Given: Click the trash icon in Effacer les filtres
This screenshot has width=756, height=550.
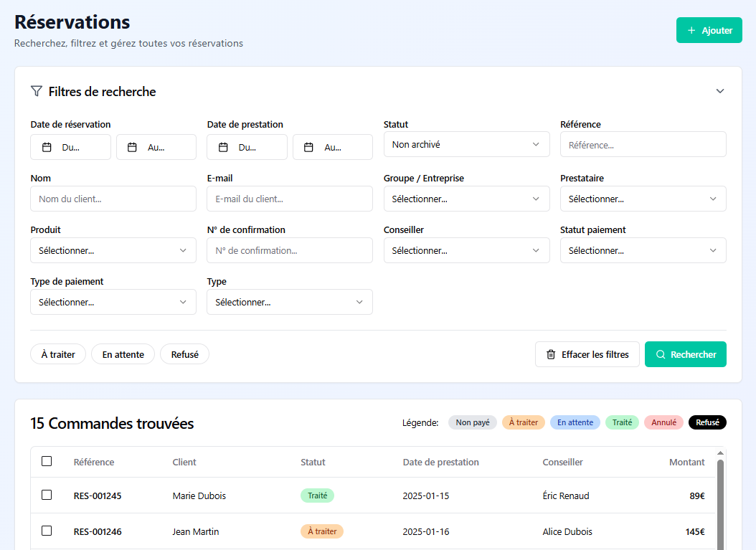Looking at the screenshot, I should pos(551,354).
